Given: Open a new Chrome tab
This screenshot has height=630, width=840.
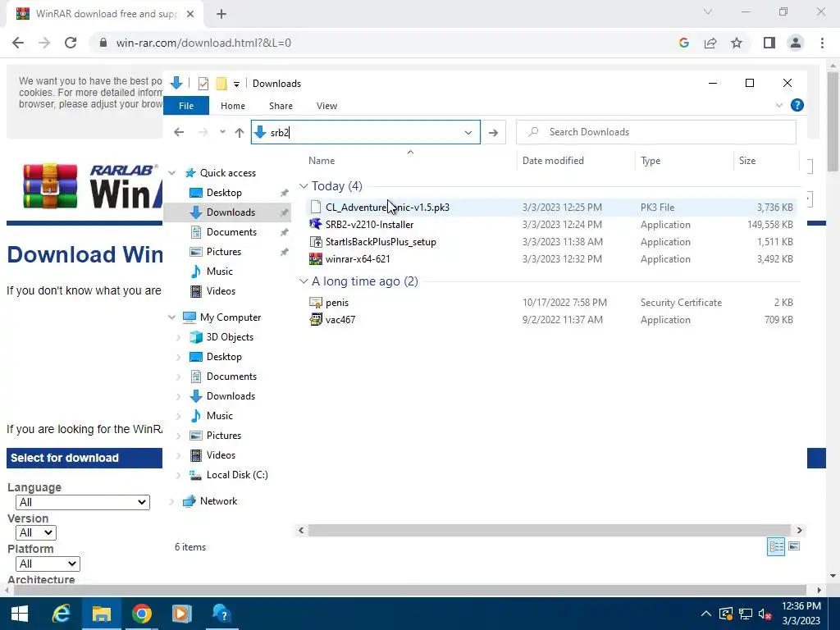Looking at the screenshot, I should point(221,14).
